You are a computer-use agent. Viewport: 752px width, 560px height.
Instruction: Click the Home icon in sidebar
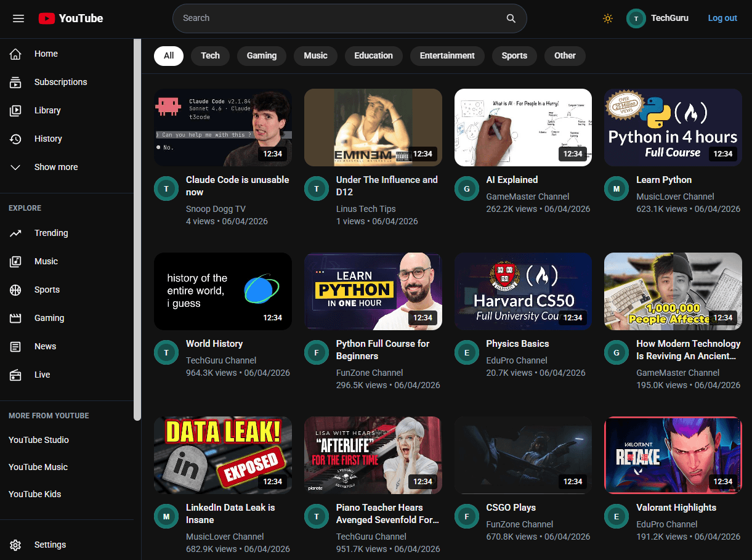pyautogui.click(x=16, y=54)
